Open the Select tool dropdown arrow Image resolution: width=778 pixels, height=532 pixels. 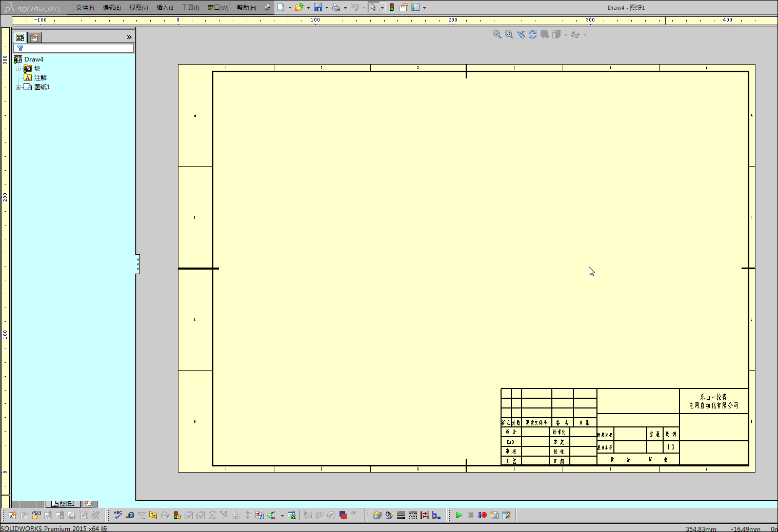click(x=382, y=8)
